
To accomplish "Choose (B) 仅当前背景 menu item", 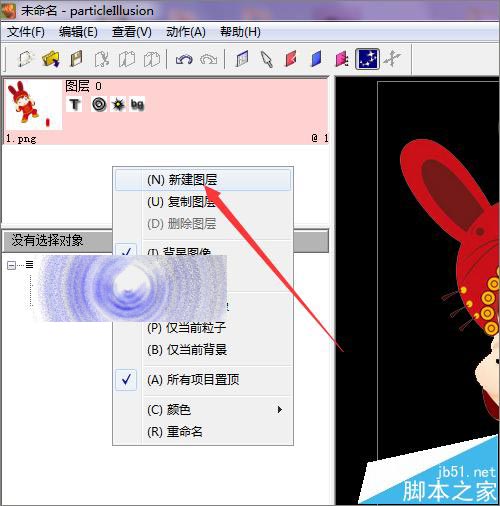I will pyautogui.click(x=203, y=350).
